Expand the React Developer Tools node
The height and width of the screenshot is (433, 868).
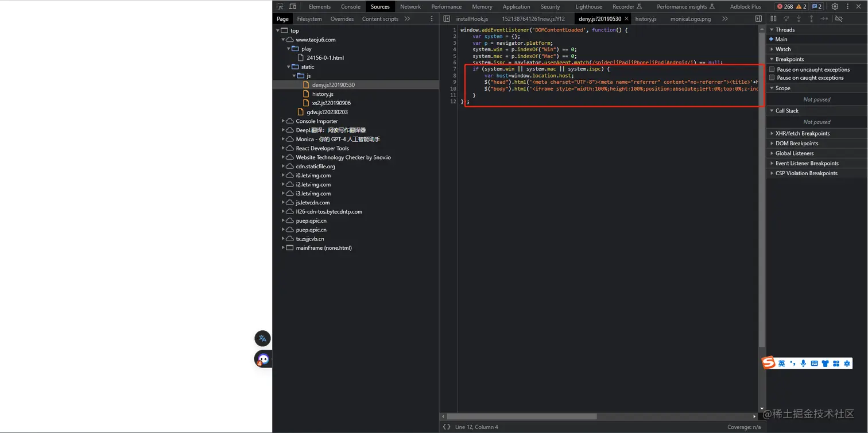point(283,148)
